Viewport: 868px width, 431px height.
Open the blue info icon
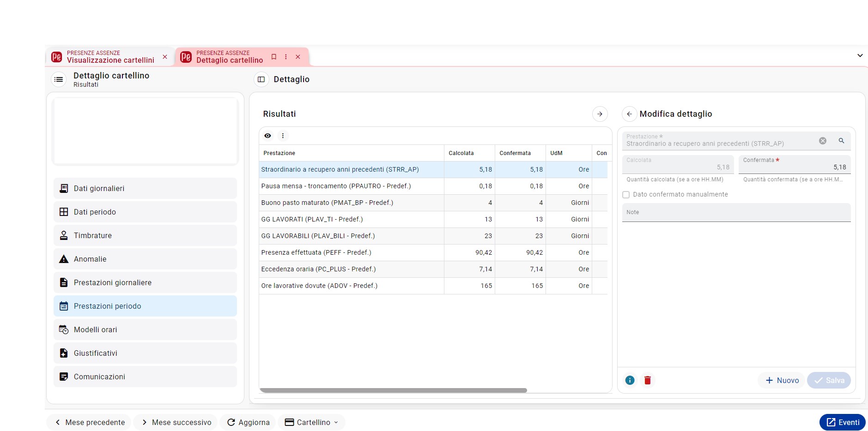[x=630, y=380]
